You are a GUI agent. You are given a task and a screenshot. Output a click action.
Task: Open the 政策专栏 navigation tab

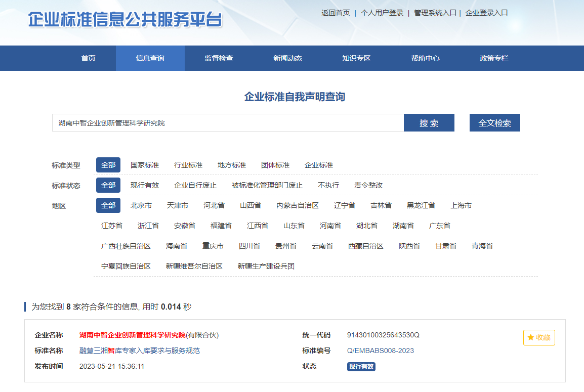[494, 58]
